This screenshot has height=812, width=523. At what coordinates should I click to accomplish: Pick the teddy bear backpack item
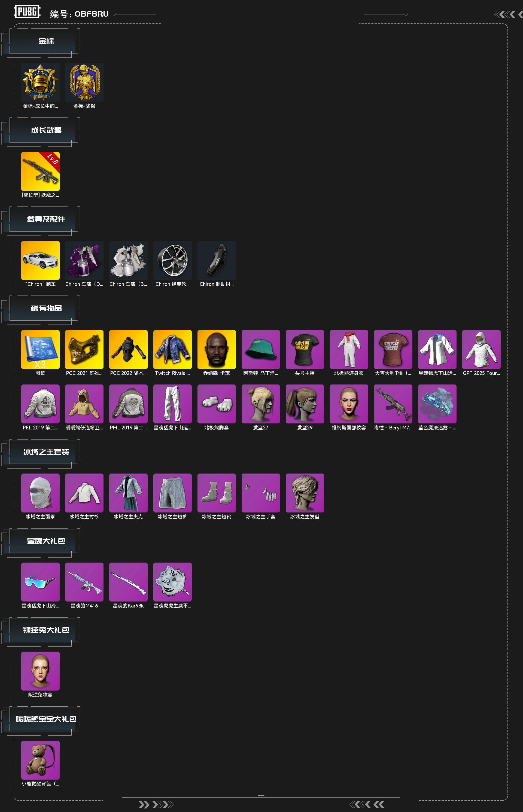[40, 760]
